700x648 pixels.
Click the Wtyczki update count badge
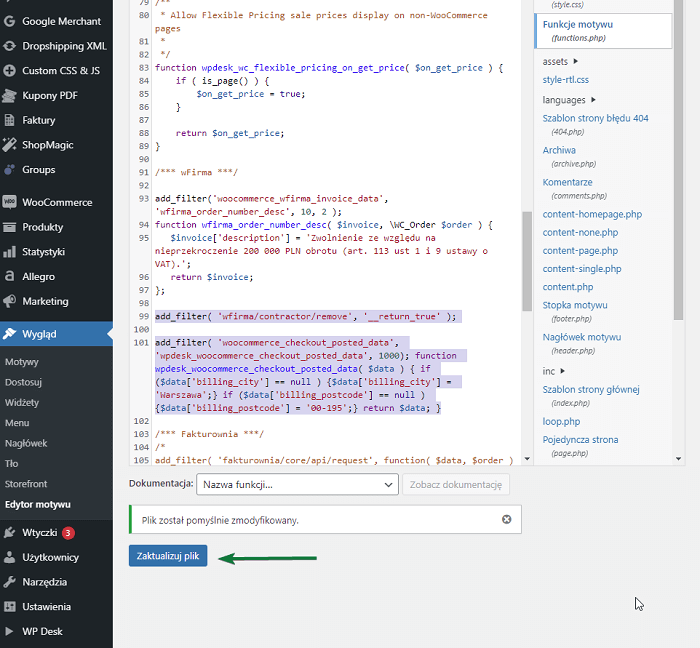pos(68,533)
